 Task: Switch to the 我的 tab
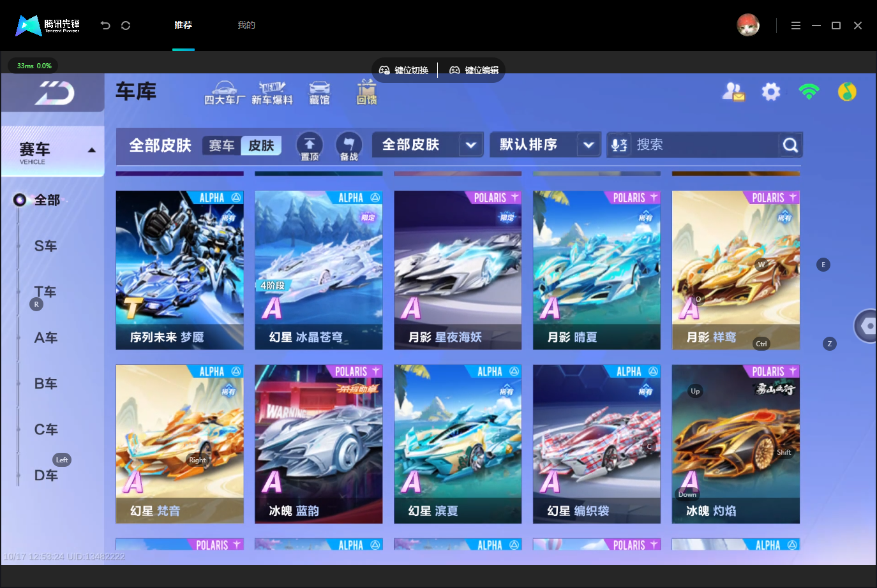click(246, 26)
